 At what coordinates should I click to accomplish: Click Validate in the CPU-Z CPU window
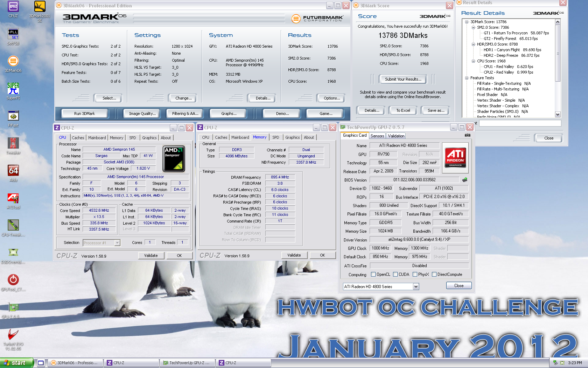pos(151,255)
